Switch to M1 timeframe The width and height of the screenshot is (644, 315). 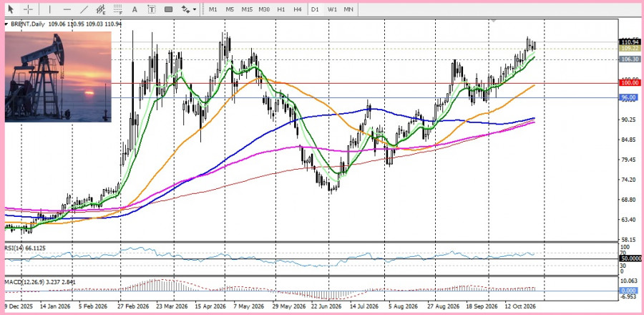(x=213, y=9)
